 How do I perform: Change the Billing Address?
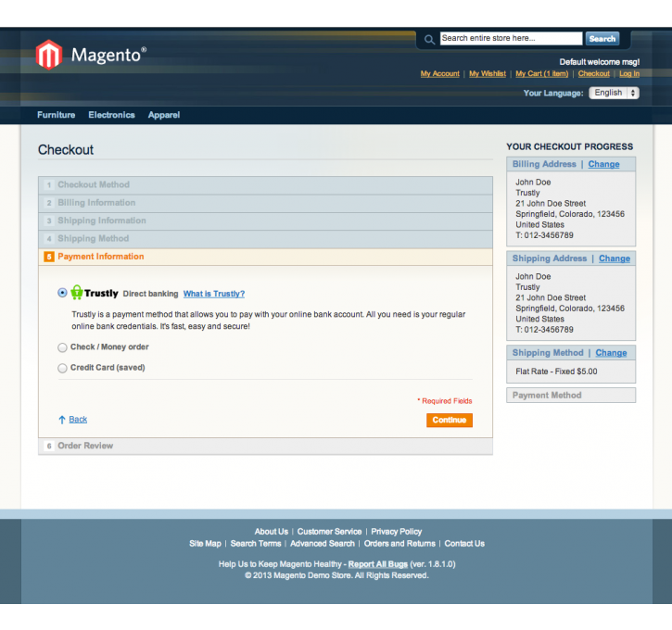[x=603, y=164]
